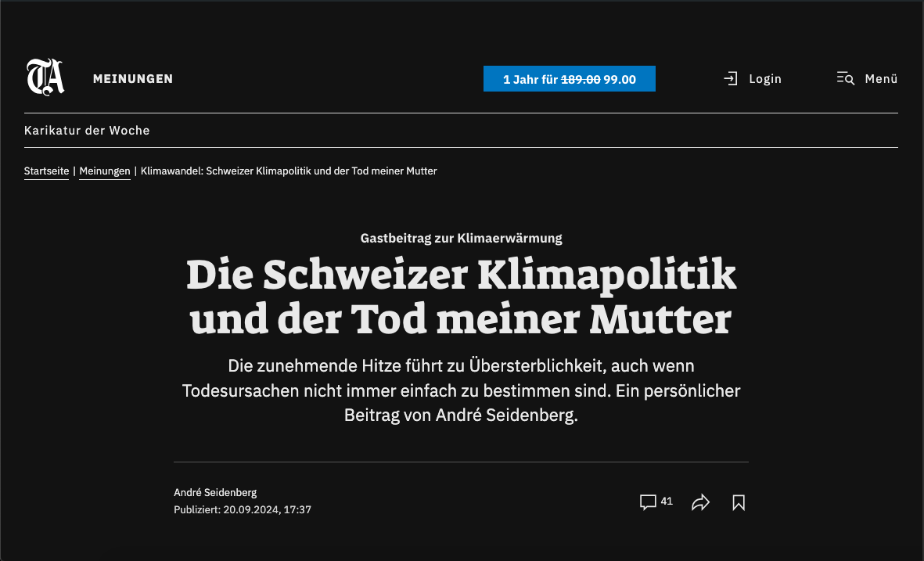Screen dimensions: 924x561
Task: Go to the MEINUNGEN section header
Action: click(x=132, y=78)
